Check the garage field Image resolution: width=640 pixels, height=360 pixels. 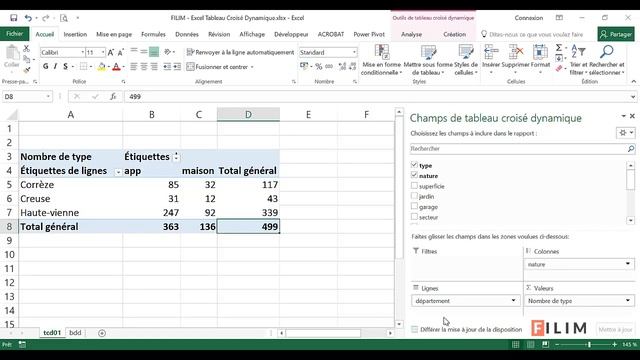coord(414,206)
